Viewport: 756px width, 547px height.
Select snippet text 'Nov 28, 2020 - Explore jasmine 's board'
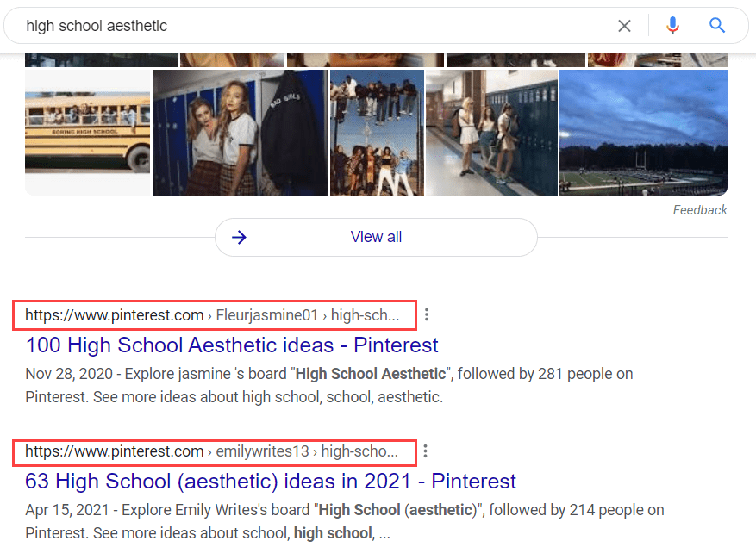coord(156,374)
